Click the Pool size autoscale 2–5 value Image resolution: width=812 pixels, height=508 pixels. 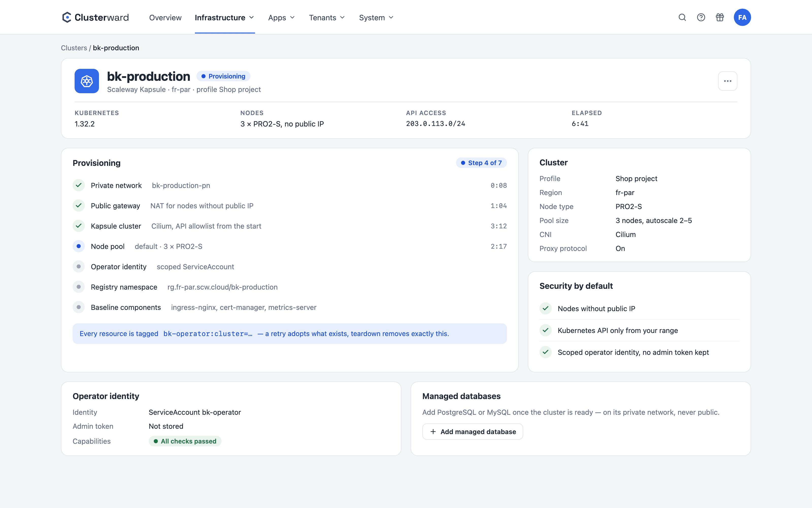tap(654, 220)
